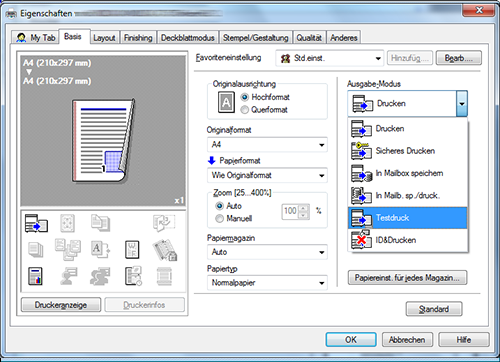
Task: Click the color chart quality icon
Action: click(35, 276)
